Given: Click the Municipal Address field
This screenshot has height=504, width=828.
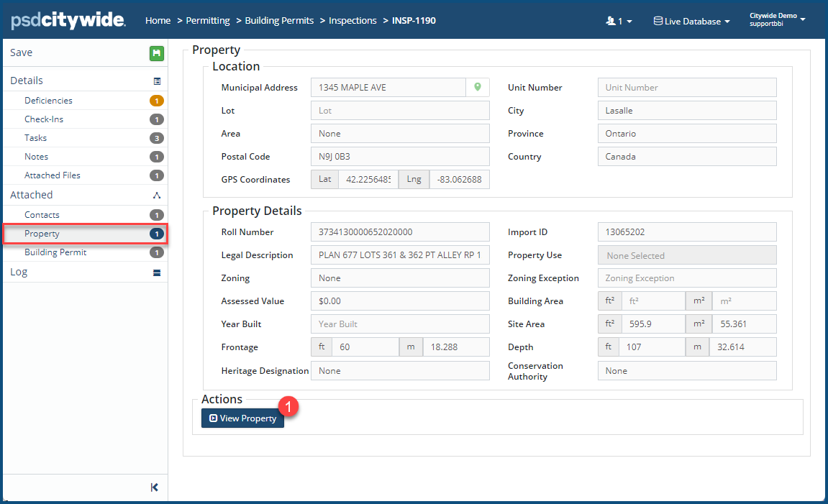Looking at the screenshot, I should point(388,87).
